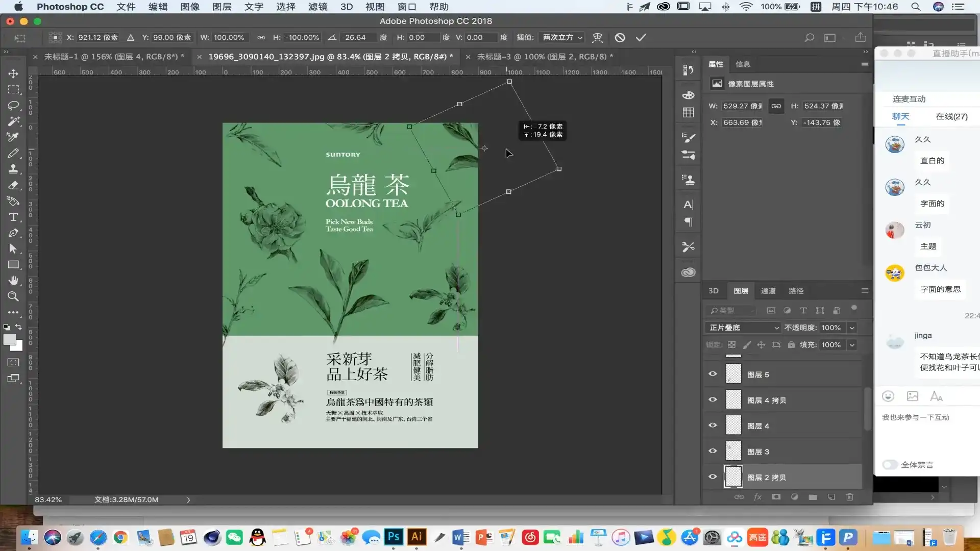Open the Character panel icon
The height and width of the screenshot is (551, 980).
pyautogui.click(x=688, y=204)
